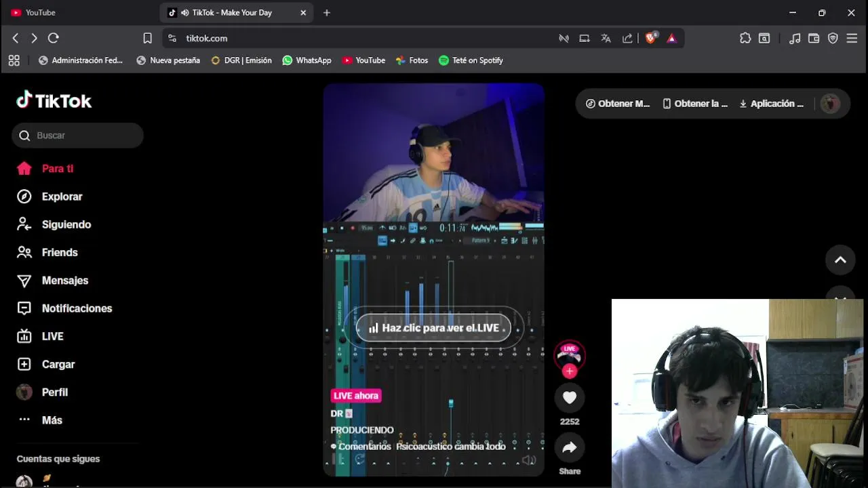Image resolution: width=868 pixels, height=488 pixels.
Task: Open the Brave Rewards triangle icon
Action: [671, 39]
